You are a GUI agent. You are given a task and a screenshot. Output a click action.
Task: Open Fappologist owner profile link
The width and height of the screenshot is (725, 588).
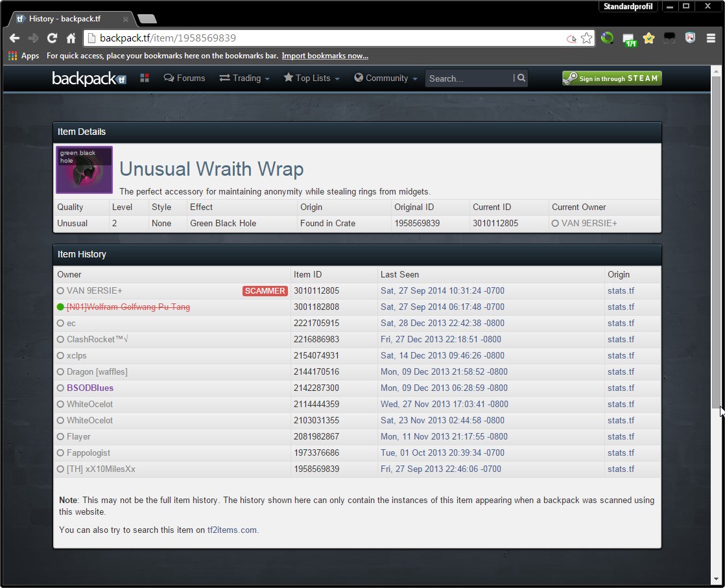(x=88, y=453)
